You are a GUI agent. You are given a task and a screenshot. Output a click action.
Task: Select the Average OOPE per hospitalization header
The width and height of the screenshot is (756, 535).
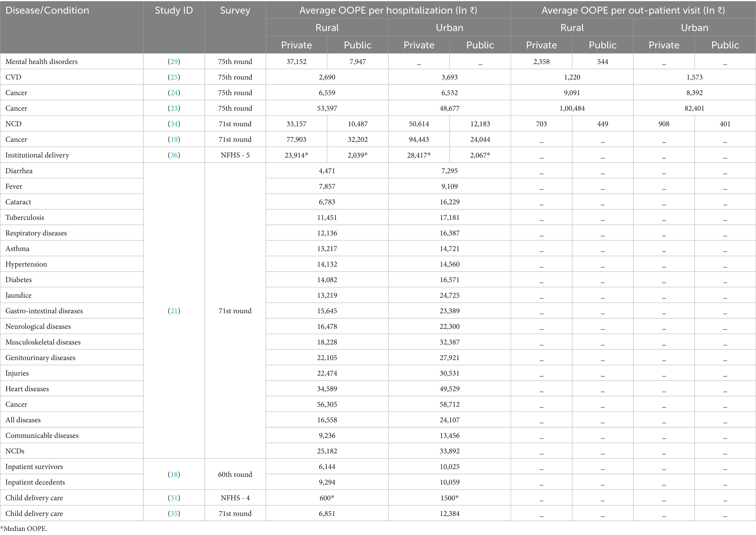(388, 10)
